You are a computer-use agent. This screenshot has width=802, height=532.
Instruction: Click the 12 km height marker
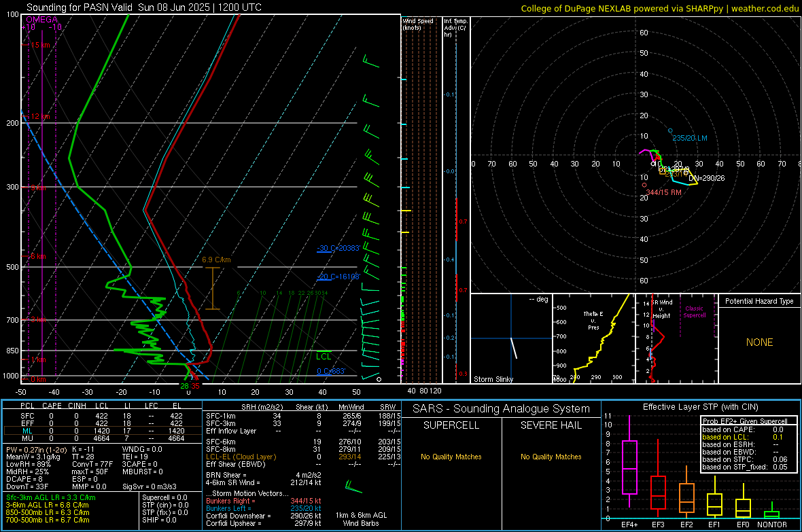(x=40, y=117)
